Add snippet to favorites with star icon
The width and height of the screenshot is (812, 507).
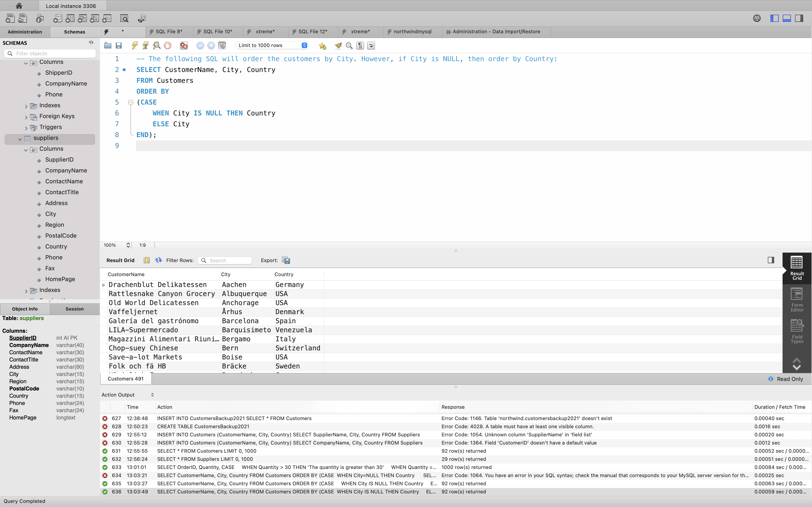322,45
